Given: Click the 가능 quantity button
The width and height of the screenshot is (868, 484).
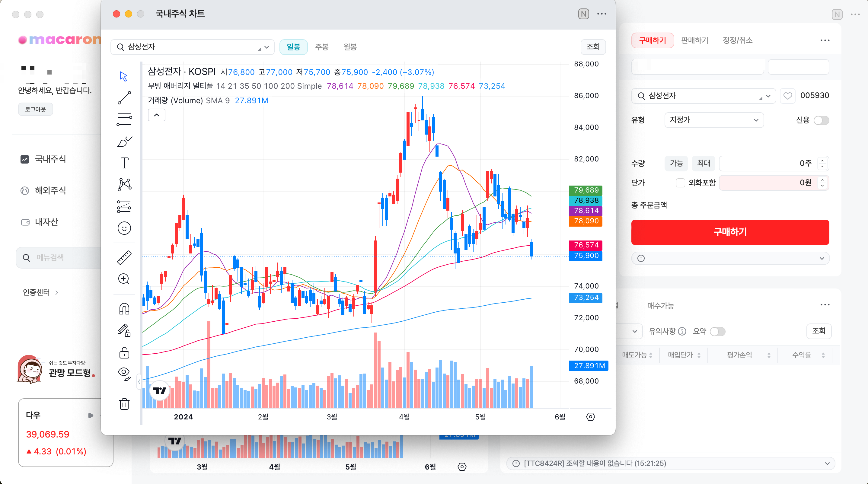Looking at the screenshot, I should tap(676, 163).
